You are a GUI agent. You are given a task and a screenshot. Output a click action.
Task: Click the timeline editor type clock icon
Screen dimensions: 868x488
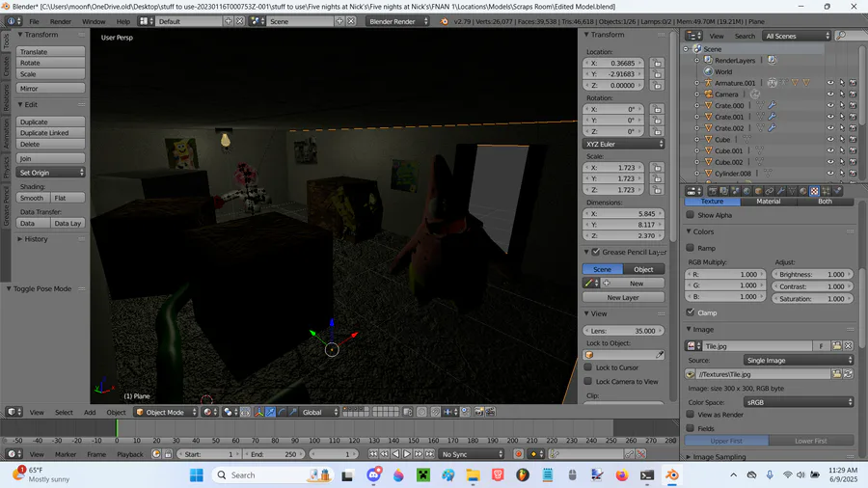click(x=14, y=454)
